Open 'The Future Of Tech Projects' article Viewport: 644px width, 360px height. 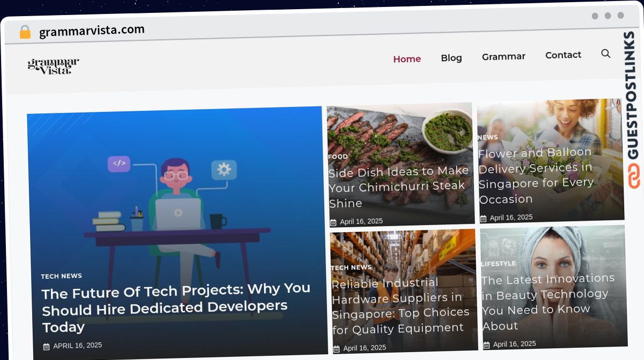(x=176, y=308)
